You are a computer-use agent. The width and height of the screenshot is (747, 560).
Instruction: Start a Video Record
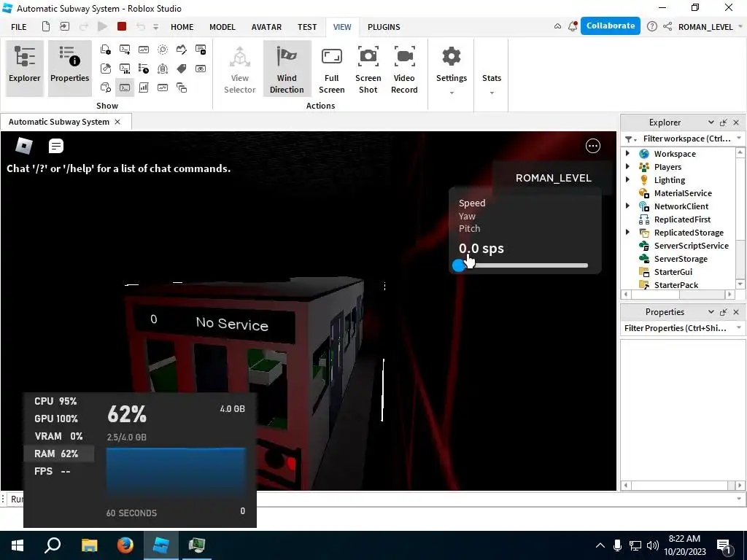404,69
